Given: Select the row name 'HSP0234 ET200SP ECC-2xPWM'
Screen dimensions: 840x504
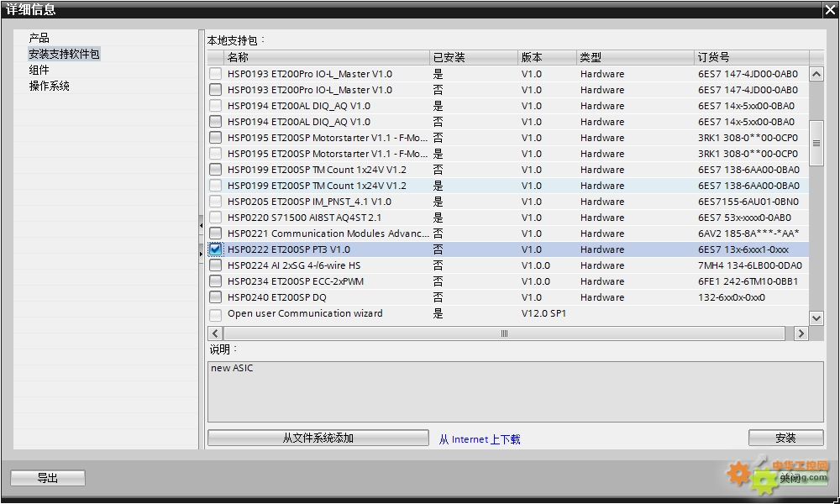Looking at the screenshot, I should (x=296, y=281).
